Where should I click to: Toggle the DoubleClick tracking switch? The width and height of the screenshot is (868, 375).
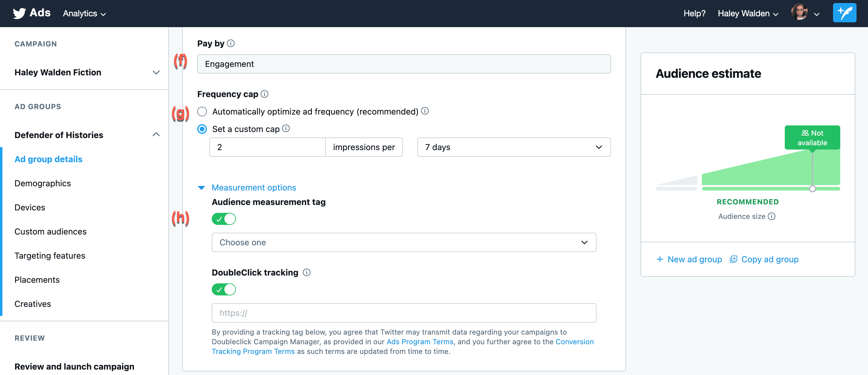point(224,289)
